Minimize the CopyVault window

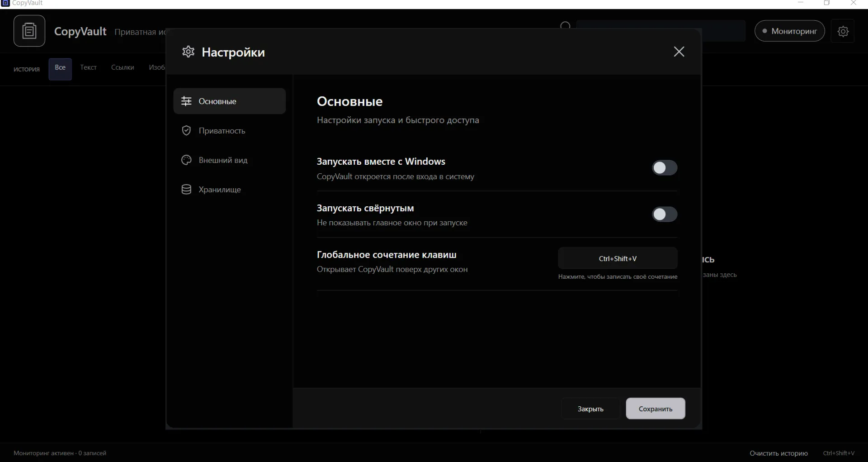[801, 3]
